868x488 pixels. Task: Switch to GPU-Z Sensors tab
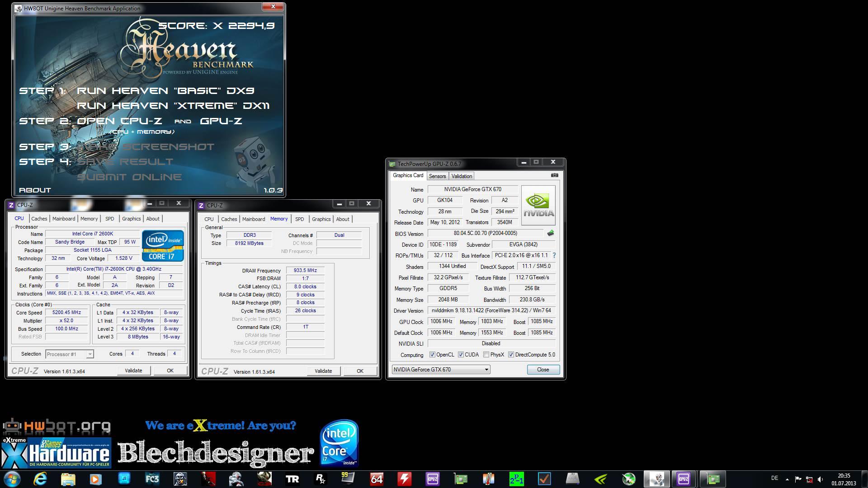click(x=437, y=176)
